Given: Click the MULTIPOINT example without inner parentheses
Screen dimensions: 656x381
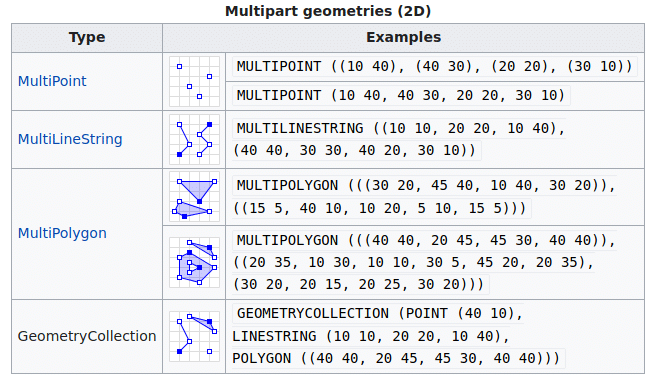Looking at the screenshot, I should (x=401, y=96).
